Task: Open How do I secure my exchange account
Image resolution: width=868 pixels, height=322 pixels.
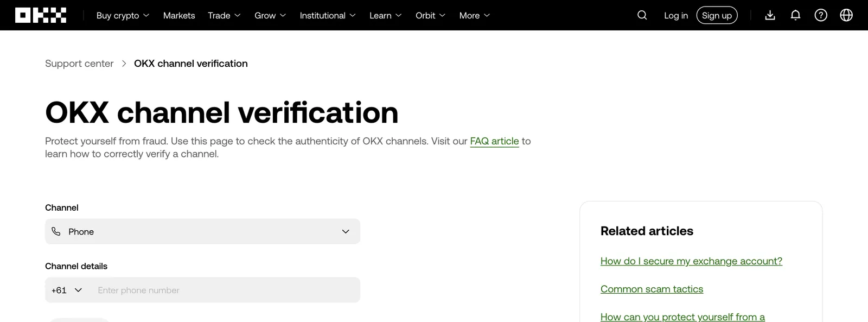Action: [x=691, y=261]
